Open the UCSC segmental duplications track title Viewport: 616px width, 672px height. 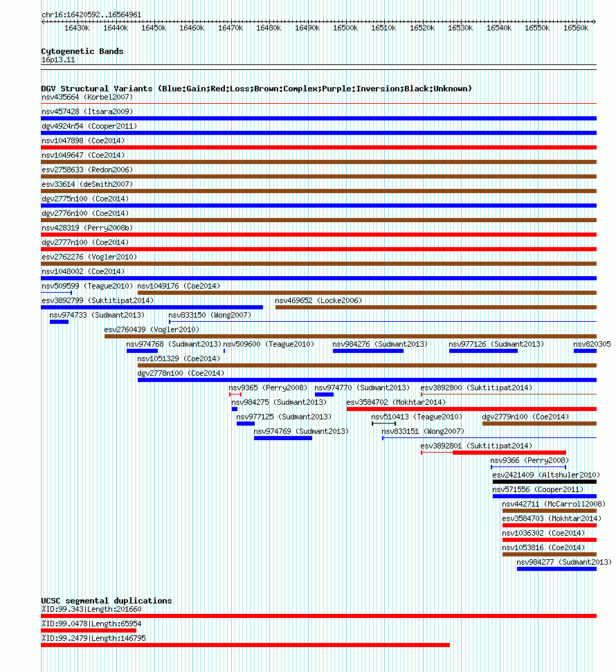pos(107,601)
